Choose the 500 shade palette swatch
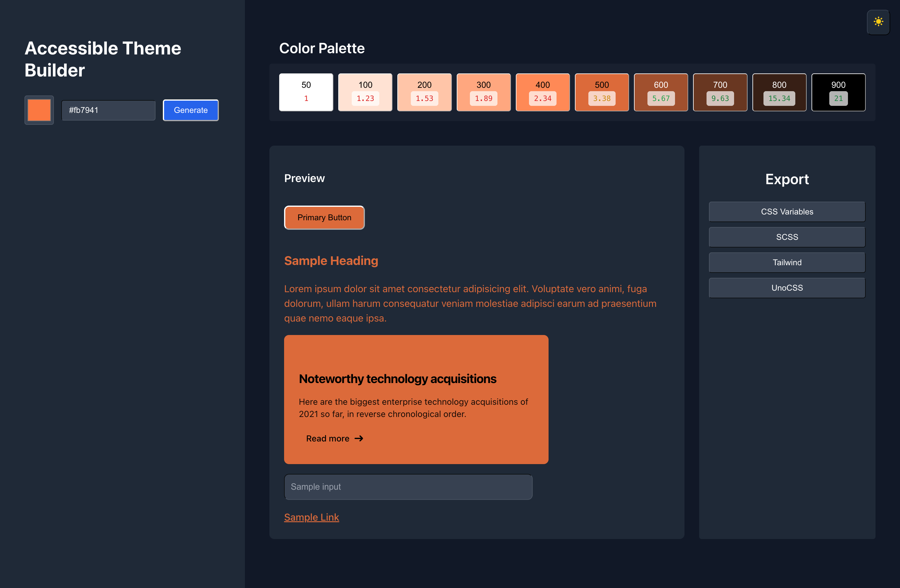 pos(601,92)
